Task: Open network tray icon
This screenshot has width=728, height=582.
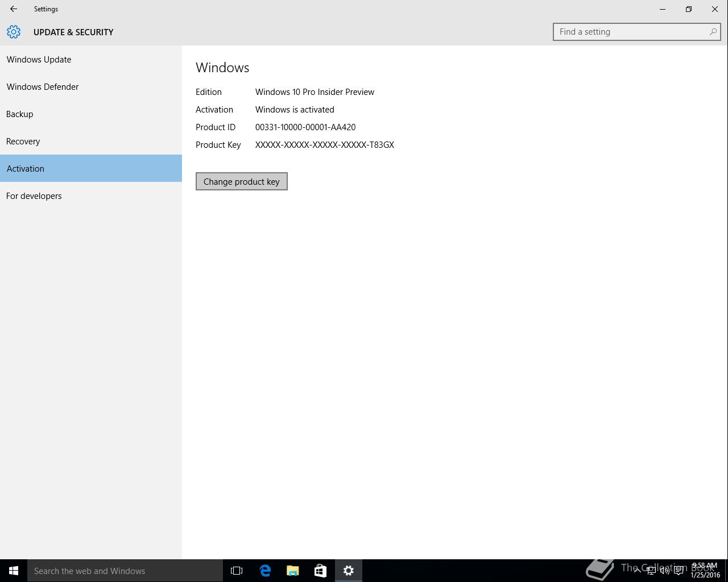Action: 651,571
